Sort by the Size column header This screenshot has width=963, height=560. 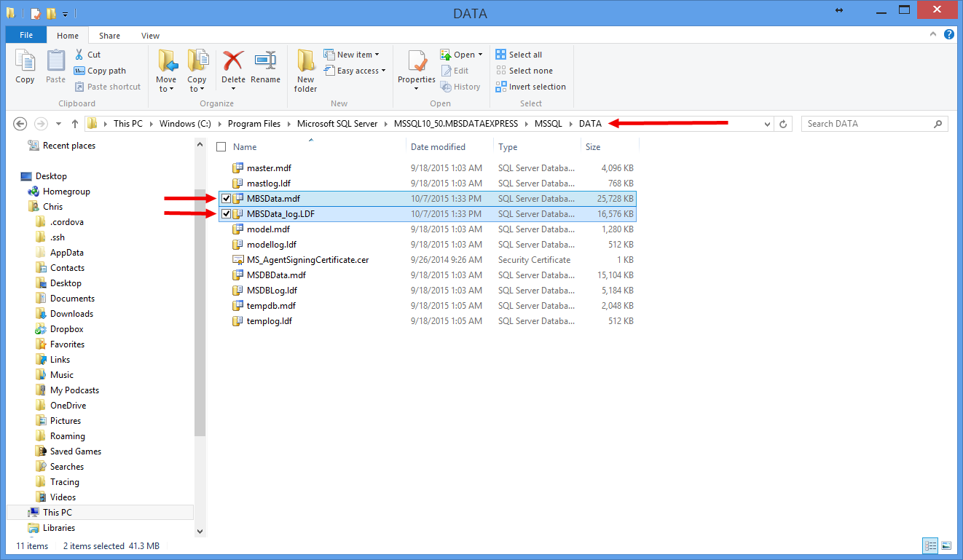pyautogui.click(x=593, y=147)
